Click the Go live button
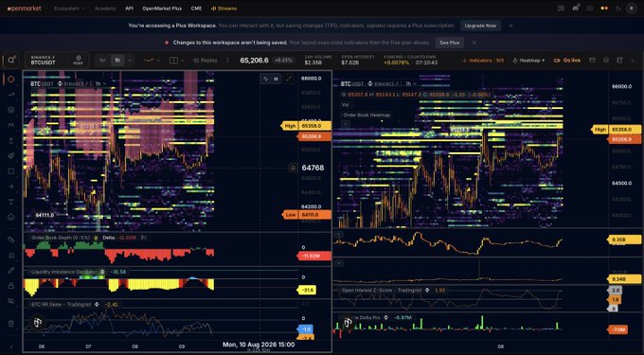 click(x=567, y=61)
